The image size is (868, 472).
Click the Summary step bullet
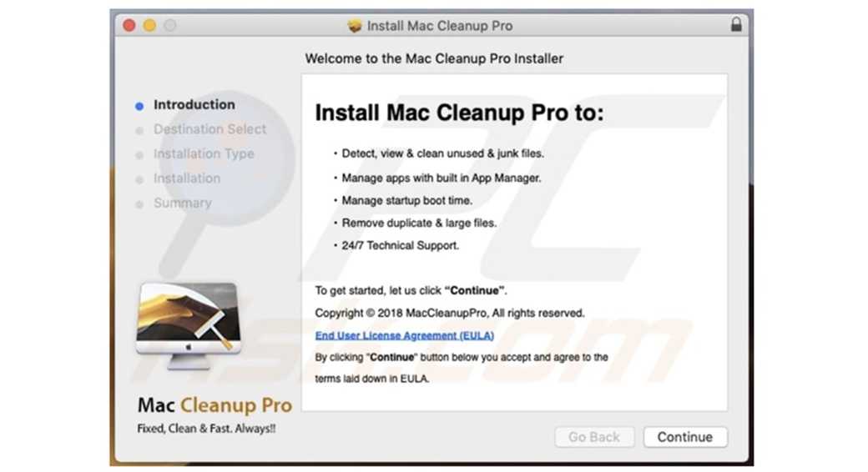[139, 204]
